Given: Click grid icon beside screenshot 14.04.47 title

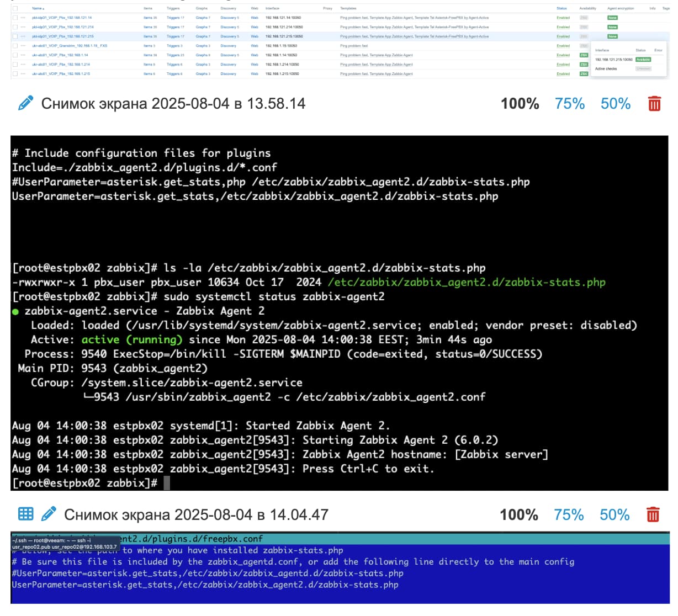Looking at the screenshot, I should pos(25,514).
